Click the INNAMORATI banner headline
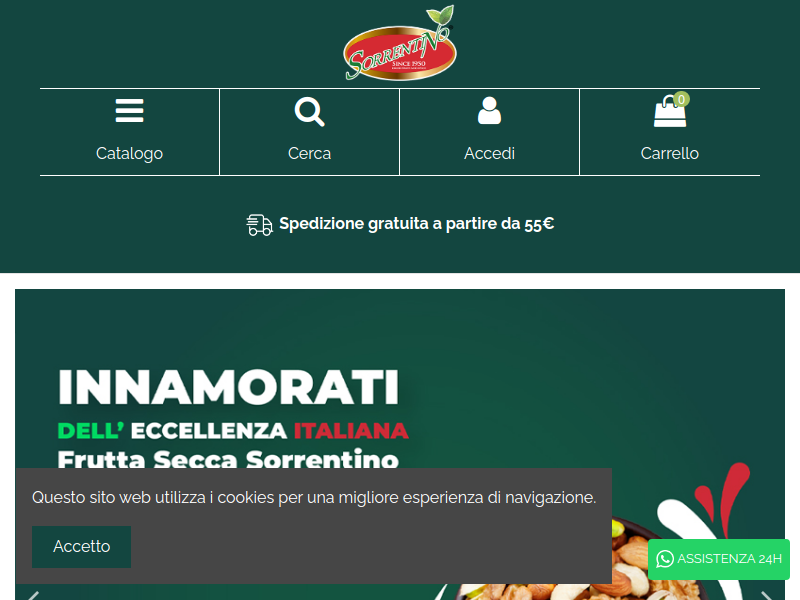Image resolution: width=800 pixels, height=600 pixels. point(229,387)
